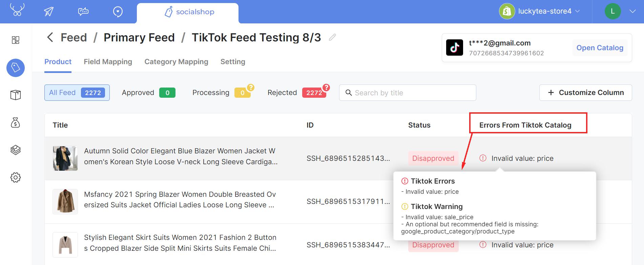
Task: Click the Customize Column button
Action: coord(585,93)
